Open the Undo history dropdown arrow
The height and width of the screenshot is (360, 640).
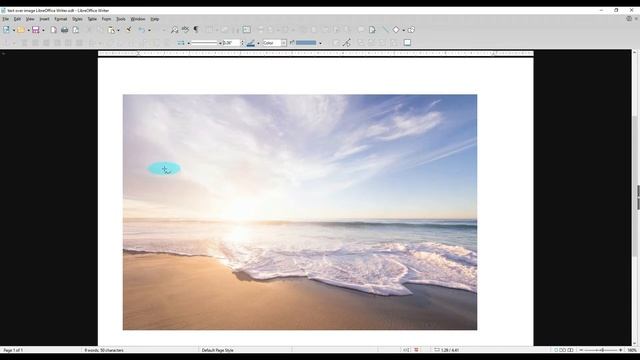(149, 30)
